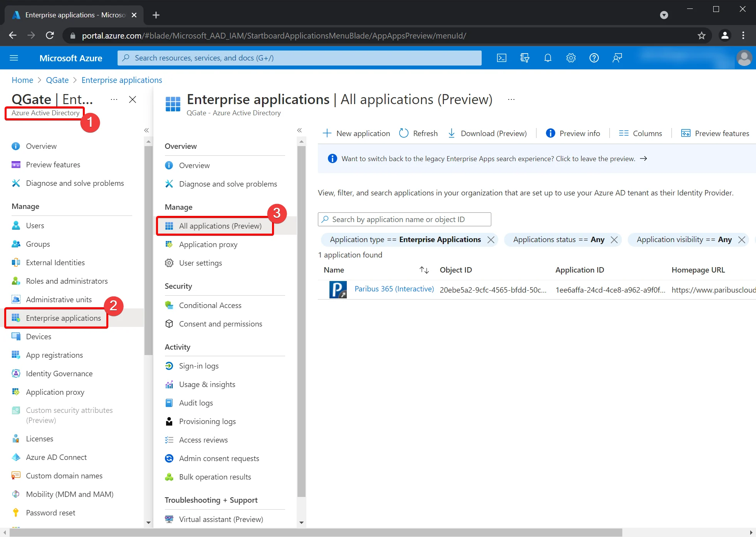Remove the Application type filter

click(x=491, y=240)
